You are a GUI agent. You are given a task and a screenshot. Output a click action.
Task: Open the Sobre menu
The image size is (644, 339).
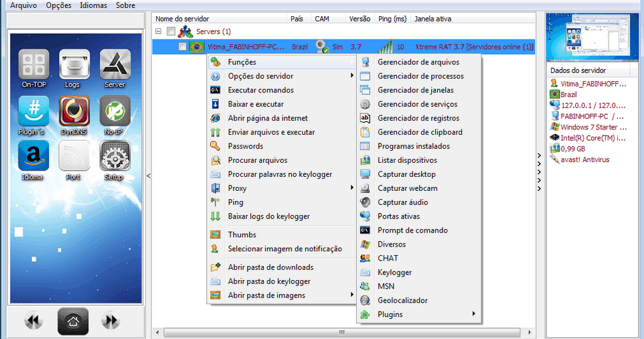pyautogui.click(x=125, y=5)
